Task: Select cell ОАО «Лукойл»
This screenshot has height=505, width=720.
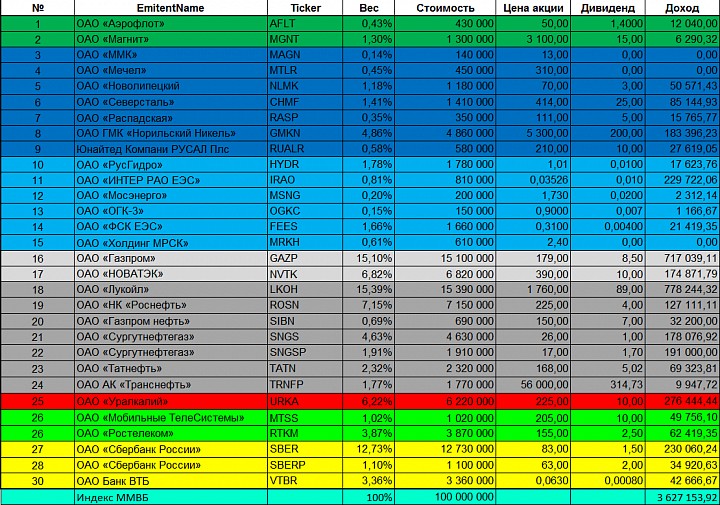Action: point(170,290)
